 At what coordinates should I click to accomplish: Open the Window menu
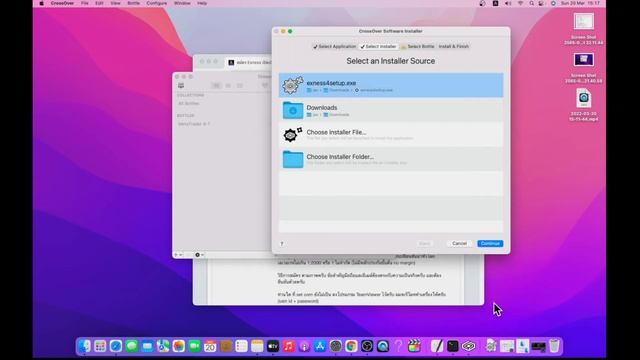[x=182, y=3]
